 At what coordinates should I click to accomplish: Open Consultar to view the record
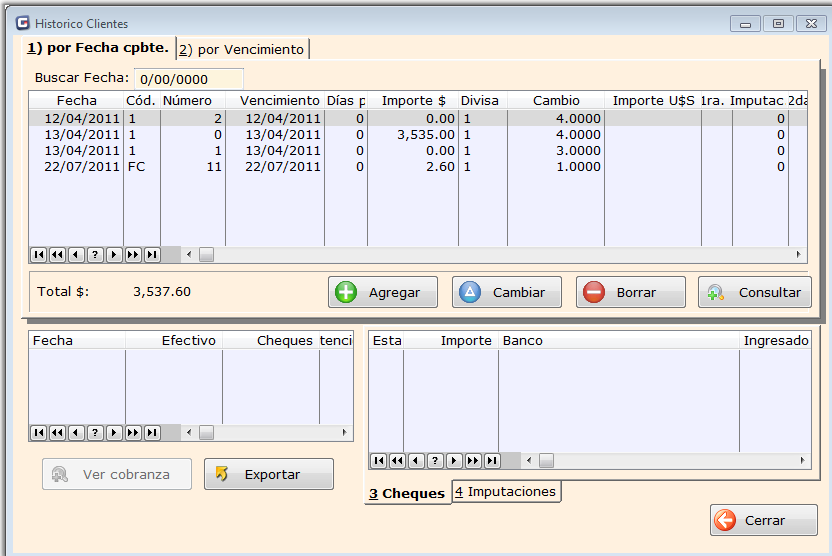click(755, 292)
